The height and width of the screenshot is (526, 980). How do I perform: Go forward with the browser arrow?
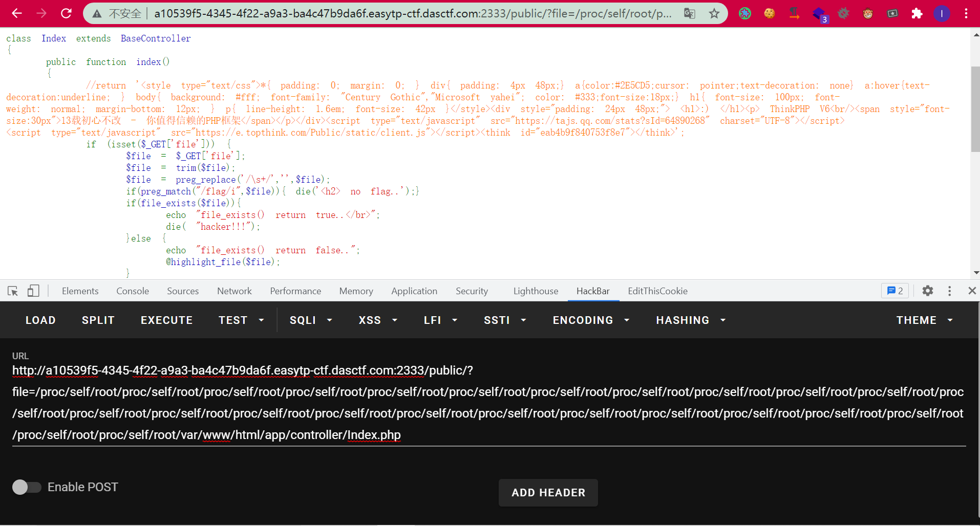point(41,13)
